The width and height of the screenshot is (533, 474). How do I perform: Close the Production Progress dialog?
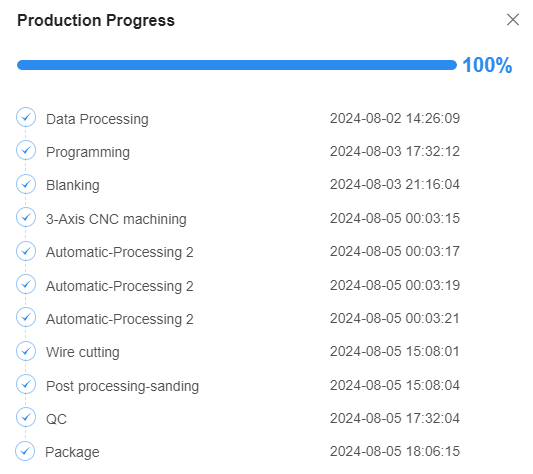513,20
